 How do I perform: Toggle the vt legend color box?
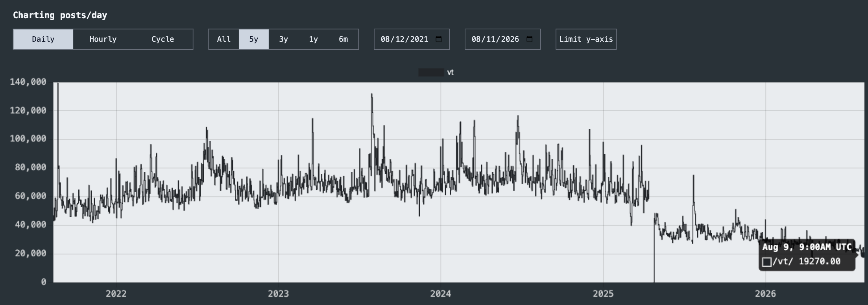click(431, 73)
